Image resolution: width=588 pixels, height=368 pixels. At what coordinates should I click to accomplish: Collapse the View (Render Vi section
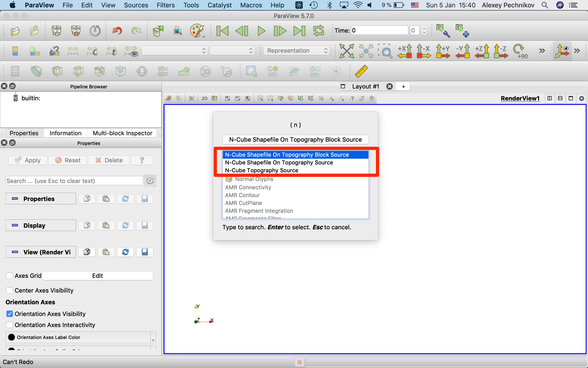(x=40, y=252)
